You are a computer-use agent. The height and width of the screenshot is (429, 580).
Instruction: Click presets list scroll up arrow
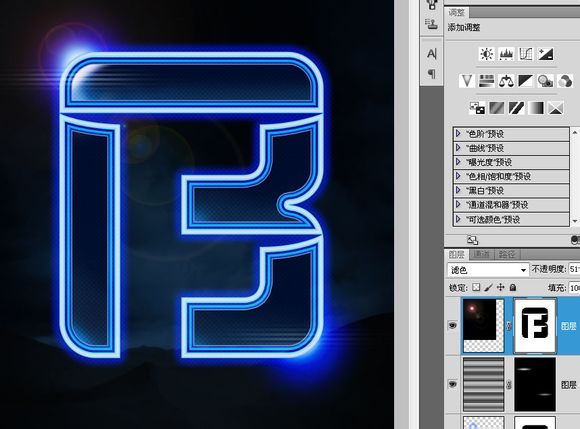[x=575, y=132]
